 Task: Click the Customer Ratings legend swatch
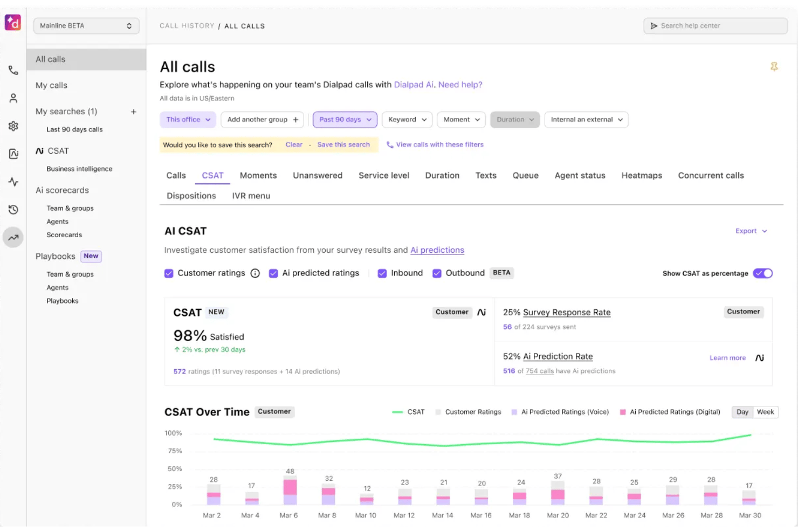point(438,412)
